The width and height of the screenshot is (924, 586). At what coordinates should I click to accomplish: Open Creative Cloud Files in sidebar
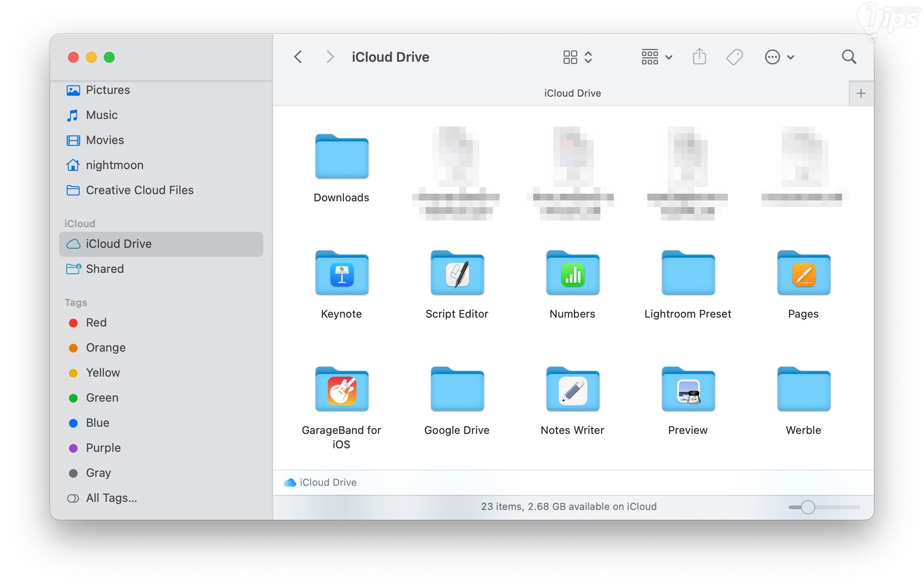pos(139,190)
